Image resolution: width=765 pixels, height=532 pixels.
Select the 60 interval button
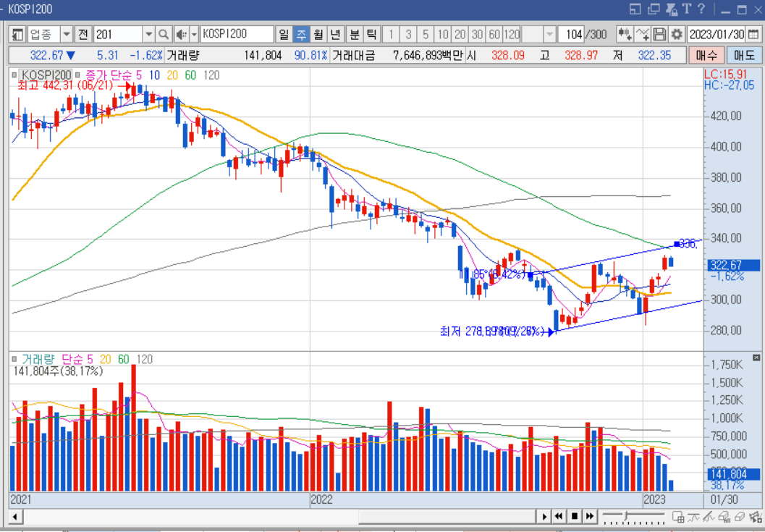[x=494, y=34]
